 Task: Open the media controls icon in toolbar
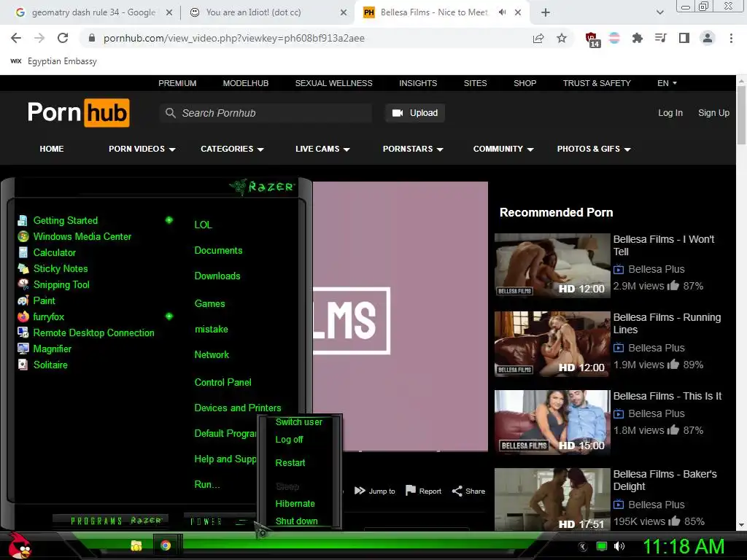pos(660,38)
